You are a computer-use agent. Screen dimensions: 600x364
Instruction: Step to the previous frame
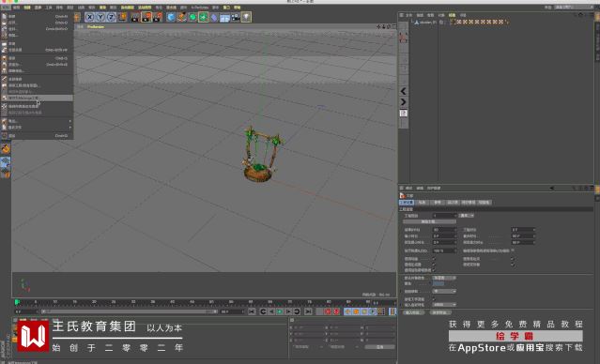271,312
